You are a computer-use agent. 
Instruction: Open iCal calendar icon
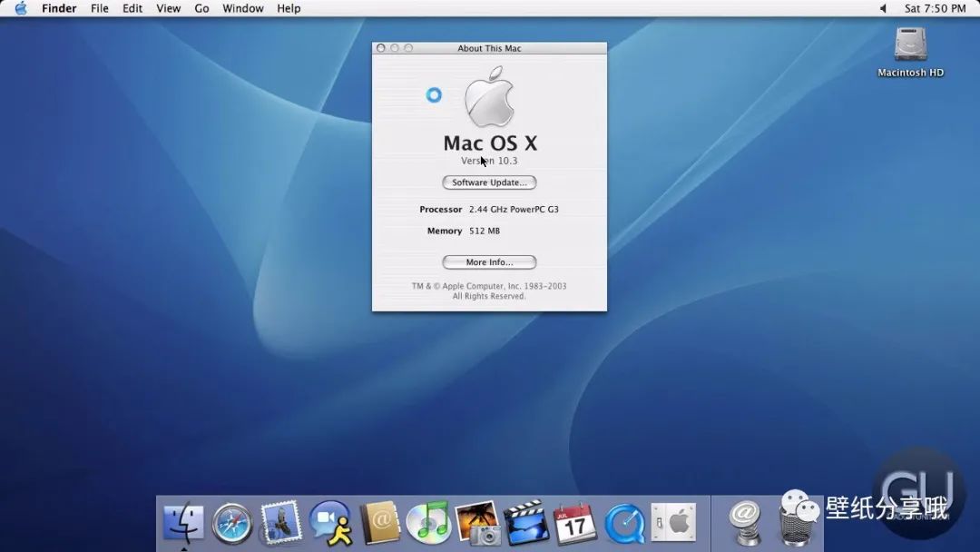click(x=575, y=523)
